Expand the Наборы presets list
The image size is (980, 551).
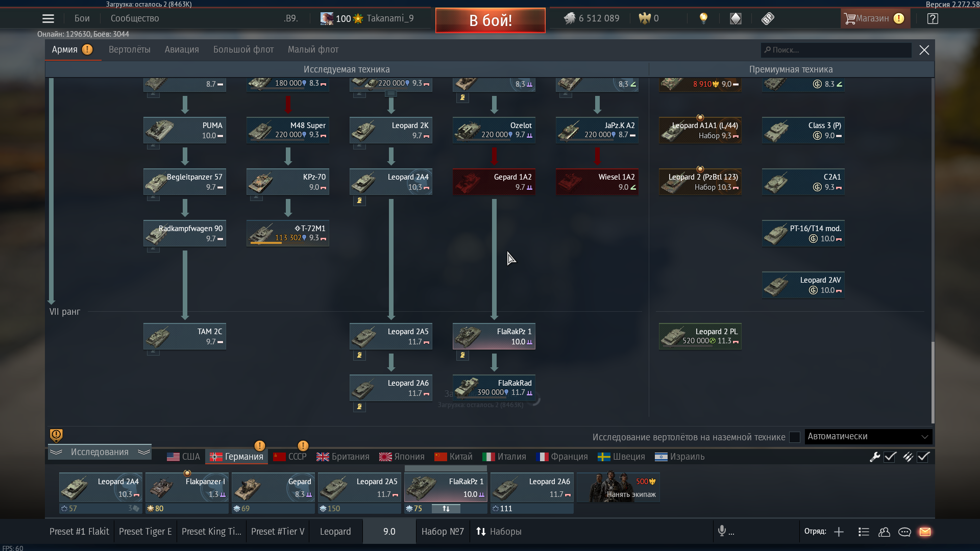tap(499, 532)
